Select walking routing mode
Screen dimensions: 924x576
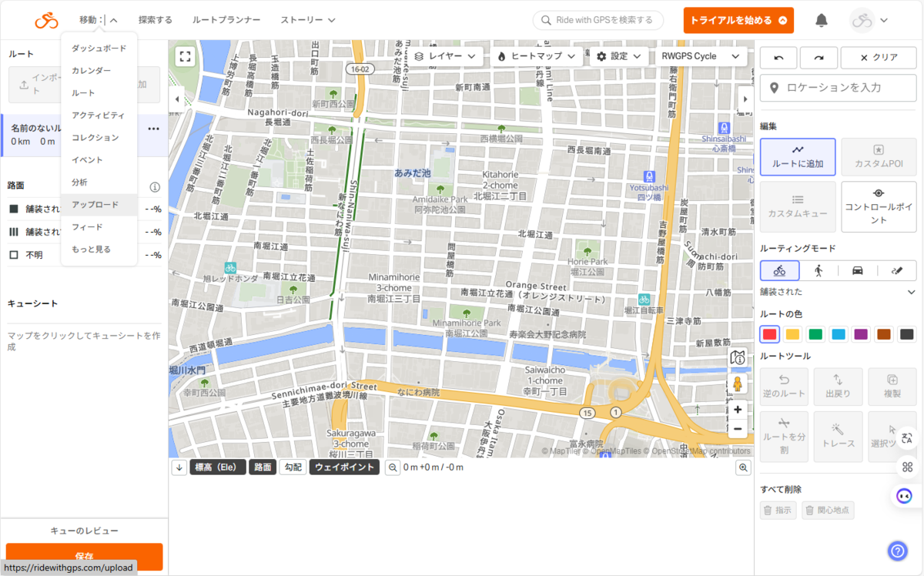pyautogui.click(x=818, y=270)
